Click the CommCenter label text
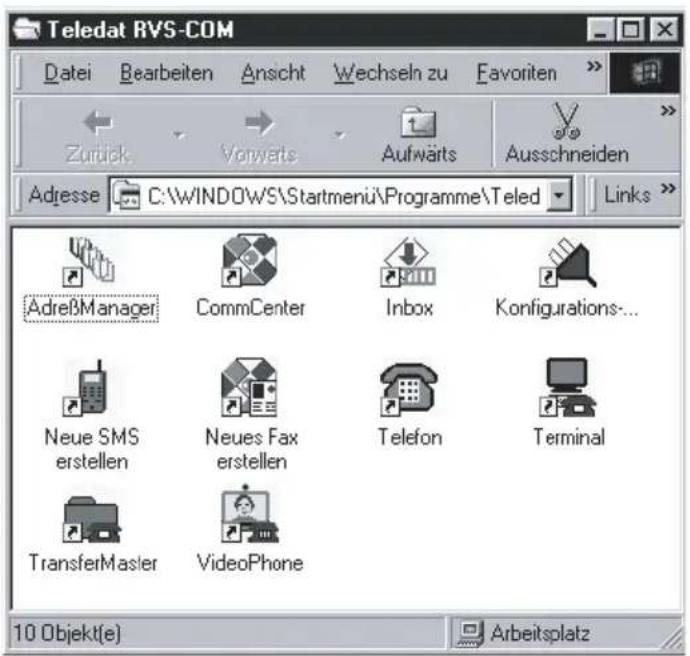The image size is (690, 656). point(250,308)
